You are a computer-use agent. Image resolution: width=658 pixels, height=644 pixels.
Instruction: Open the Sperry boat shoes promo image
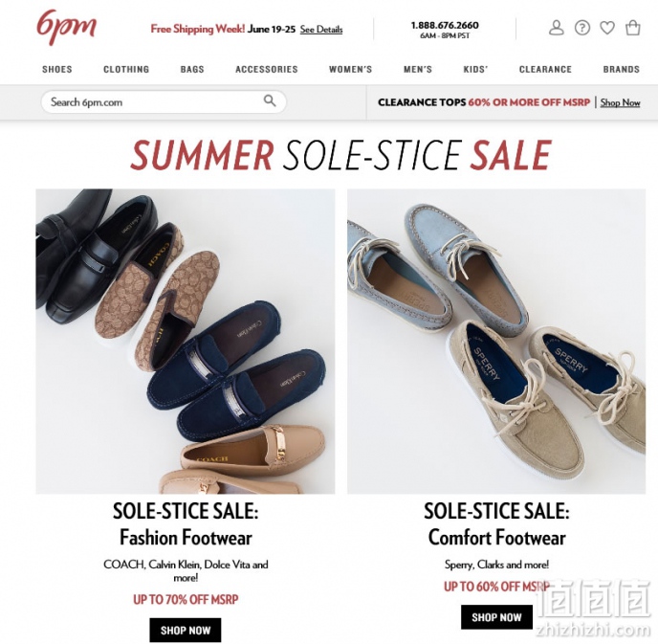point(496,342)
